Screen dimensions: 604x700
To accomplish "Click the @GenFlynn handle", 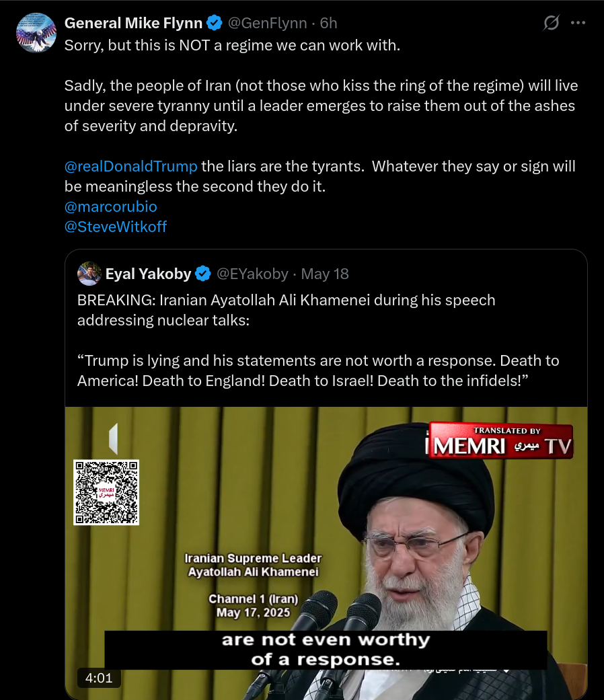I will pyautogui.click(x=268, y=23).
